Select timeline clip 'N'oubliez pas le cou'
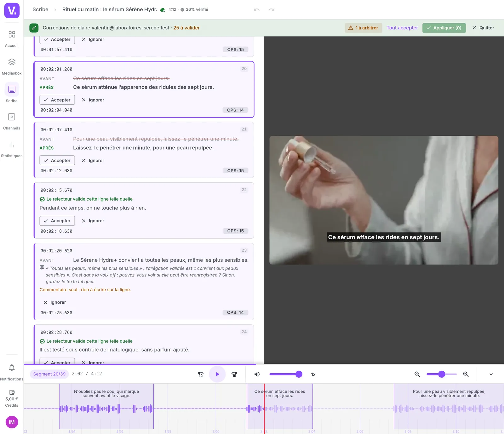504x434 pixels. [x=106, y=406]
